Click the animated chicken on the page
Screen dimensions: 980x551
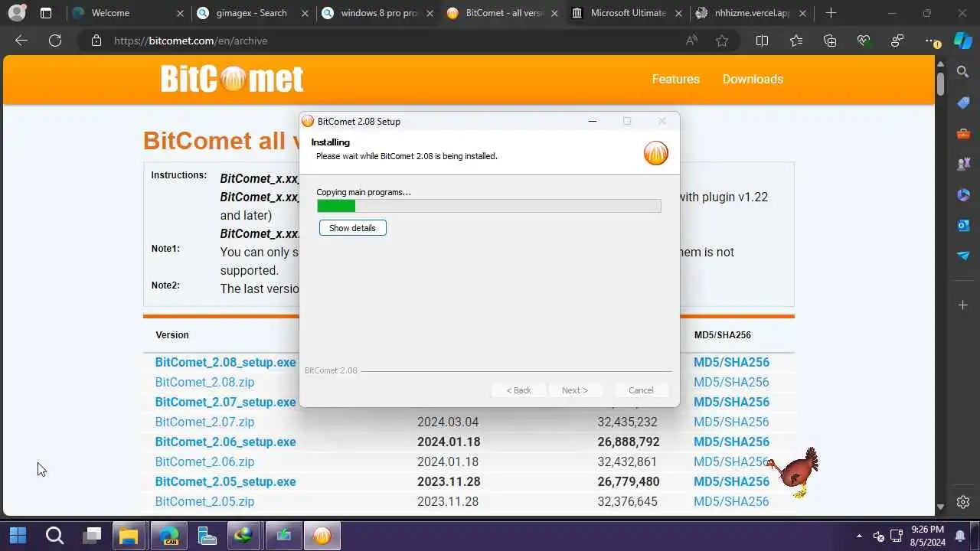coord(794,471)
